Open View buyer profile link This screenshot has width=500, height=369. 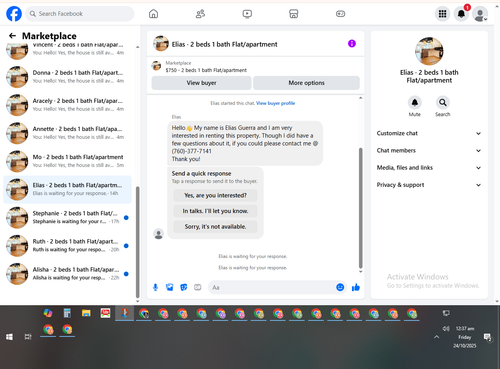click(275, 103)
